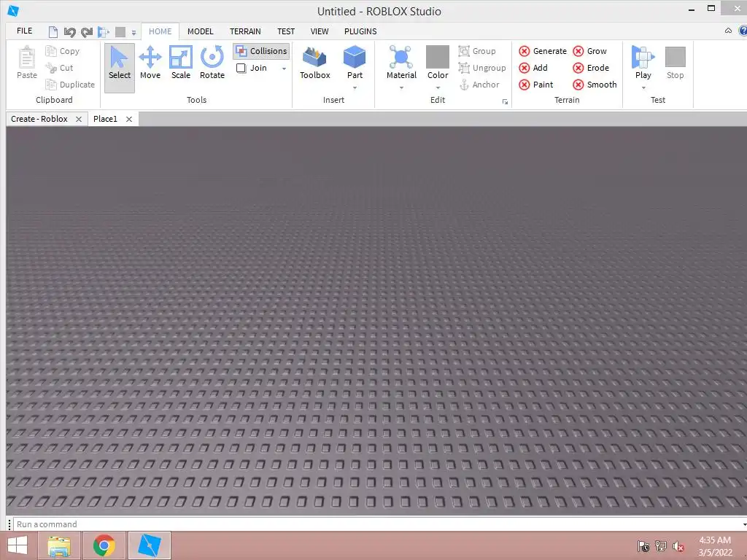Expand the Color dropdown arrow
747x560 pixels.
coord(438,87)
